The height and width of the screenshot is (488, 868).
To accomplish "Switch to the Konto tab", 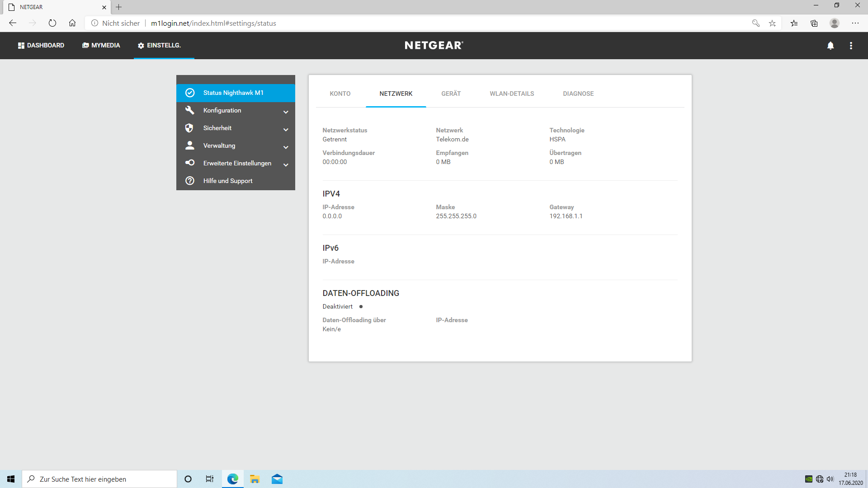I will click(340, 94).
